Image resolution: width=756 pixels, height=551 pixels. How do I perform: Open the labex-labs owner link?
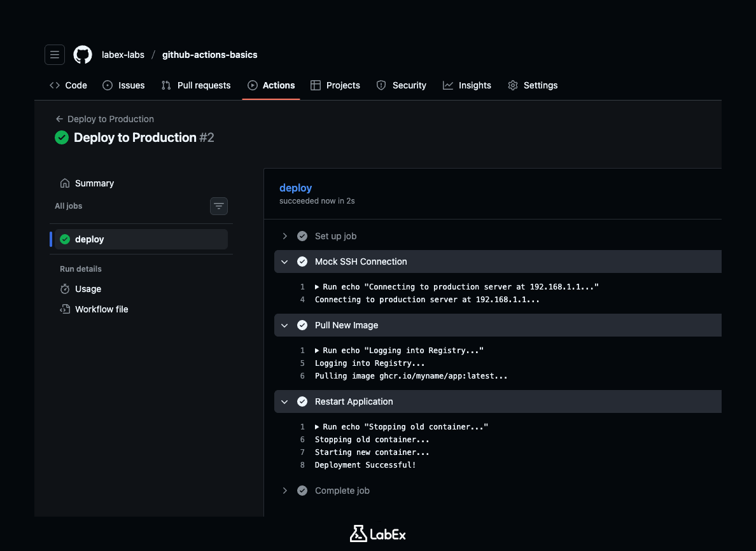[x=123, y=55]
